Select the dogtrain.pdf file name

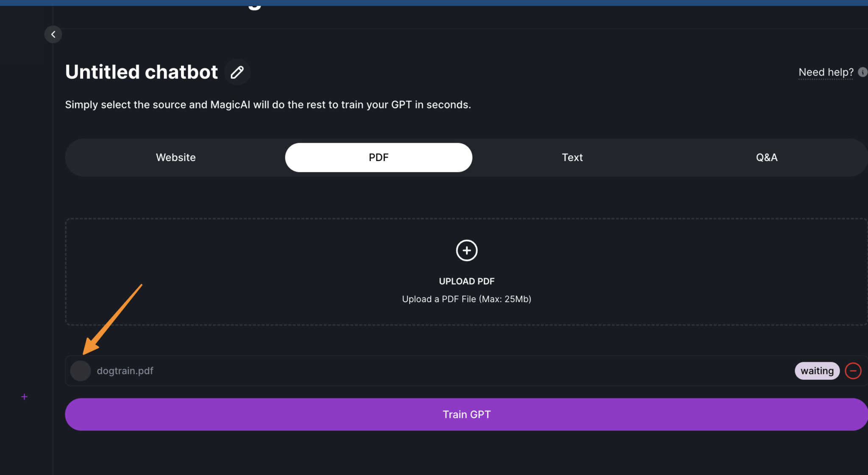click(125, 371)
